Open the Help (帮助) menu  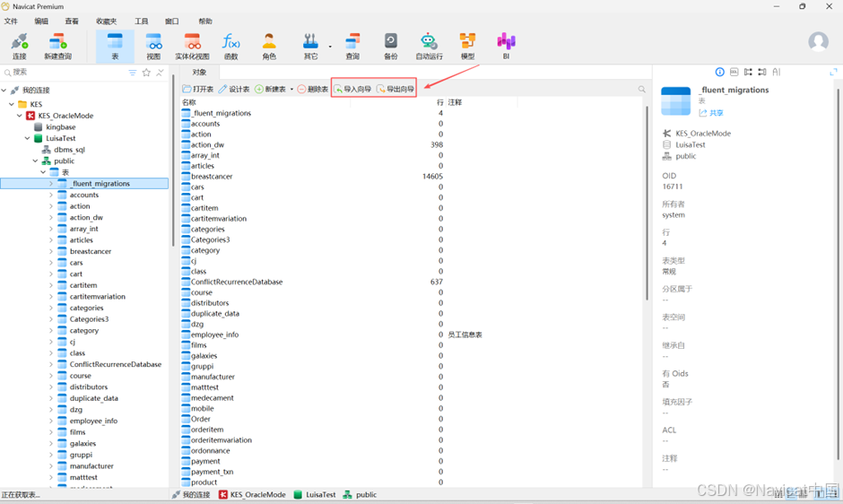[204, 22]
